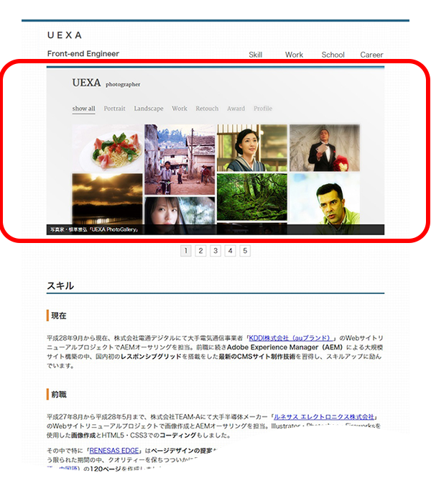Screen dimensions: 431x504
Task: Open the KDDI株式会社 (auブランド) link
Action: (x=291, y=338)
